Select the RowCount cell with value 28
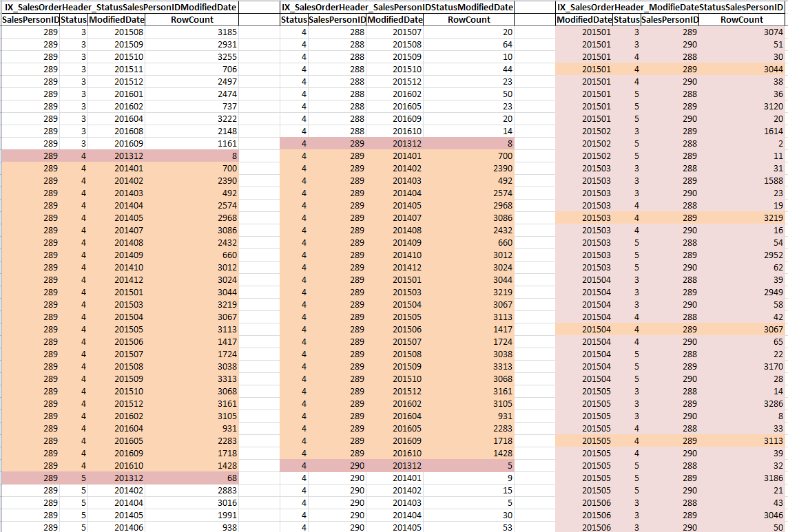 (x=742, y=379)
